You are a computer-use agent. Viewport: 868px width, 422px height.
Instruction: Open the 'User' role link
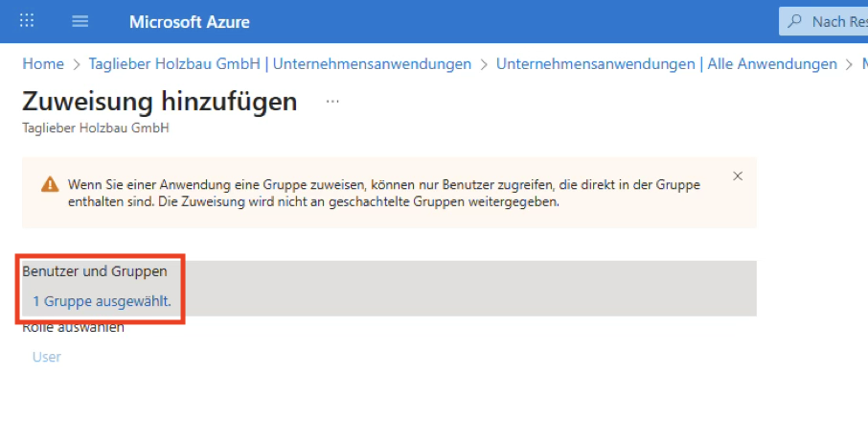pos(47,357)
